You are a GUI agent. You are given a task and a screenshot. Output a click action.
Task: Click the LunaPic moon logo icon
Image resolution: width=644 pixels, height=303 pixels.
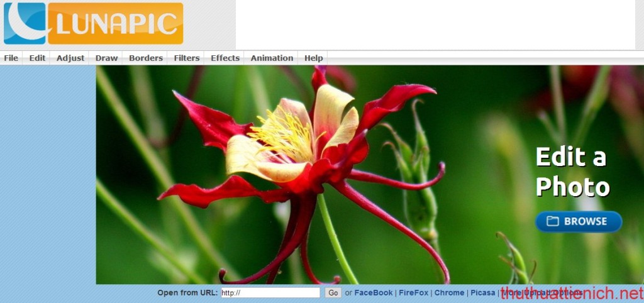25,23
